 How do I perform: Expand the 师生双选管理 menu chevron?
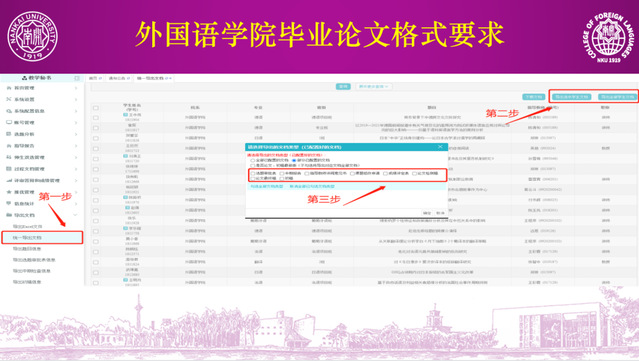tap(76, 157)
